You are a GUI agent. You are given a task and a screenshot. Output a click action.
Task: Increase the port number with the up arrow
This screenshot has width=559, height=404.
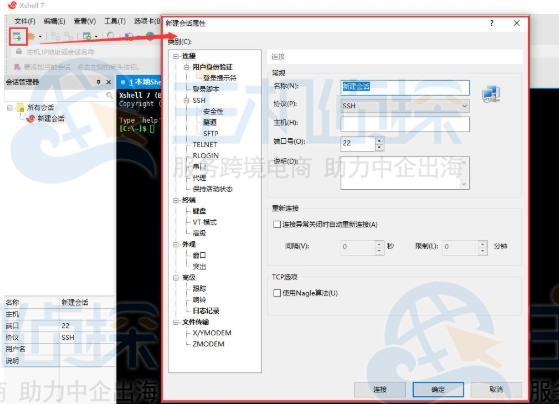379,140
